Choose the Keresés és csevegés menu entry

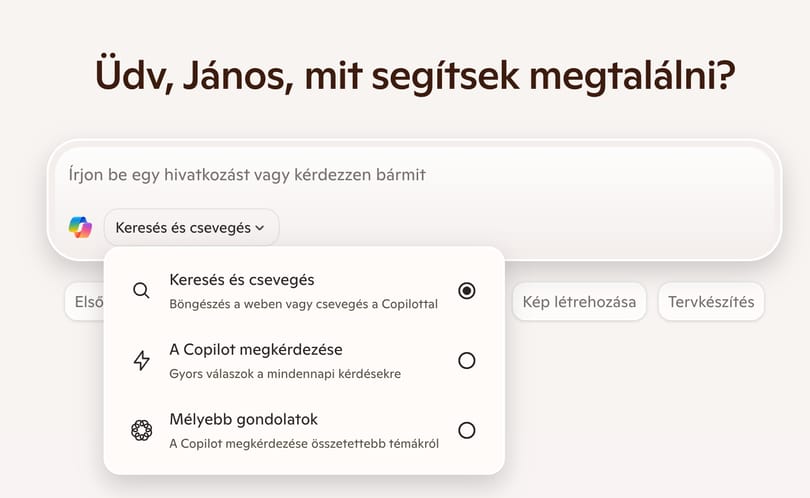pyautogui.click(x=304, y=291)
